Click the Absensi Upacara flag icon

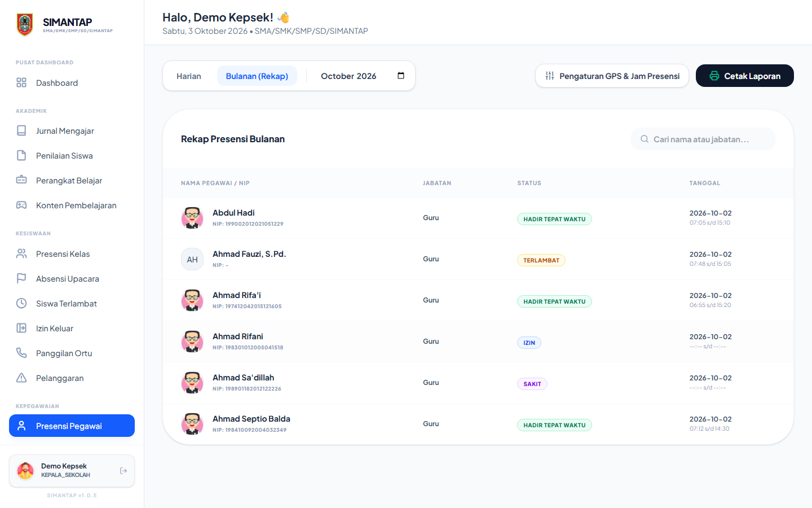(21, 279)
